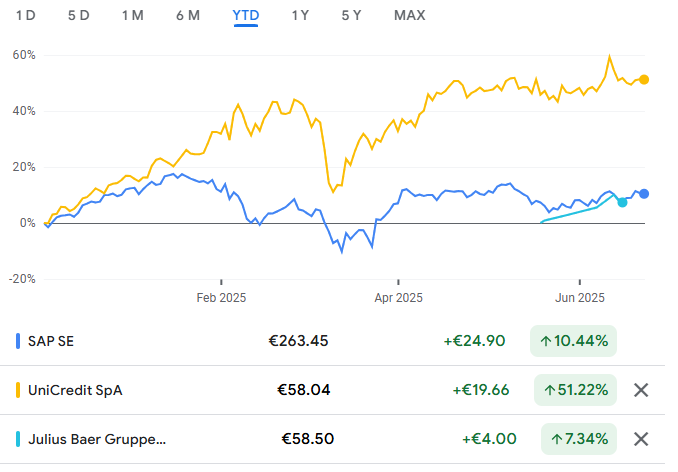Click the yellow UniCredit color marker
The height and width of the screenshot is (472, 678).
pyautogui.click(x=18, y=390)
